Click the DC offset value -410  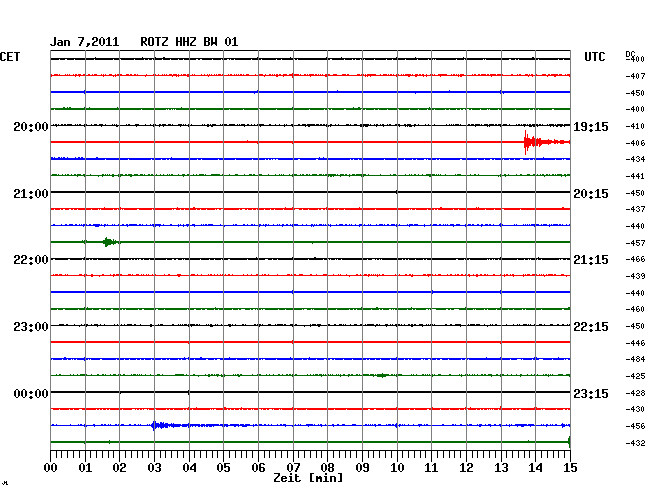[635, 126]
